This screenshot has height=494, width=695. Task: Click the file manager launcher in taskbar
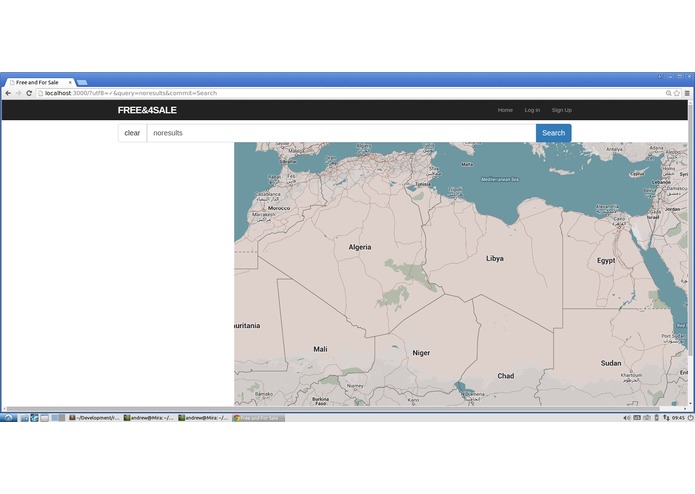(24, 418)
